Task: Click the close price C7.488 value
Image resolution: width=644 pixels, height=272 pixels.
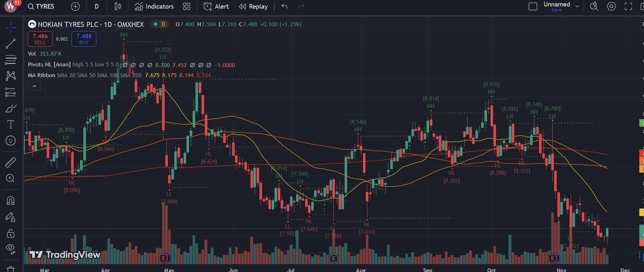Action: pos(248,24)
